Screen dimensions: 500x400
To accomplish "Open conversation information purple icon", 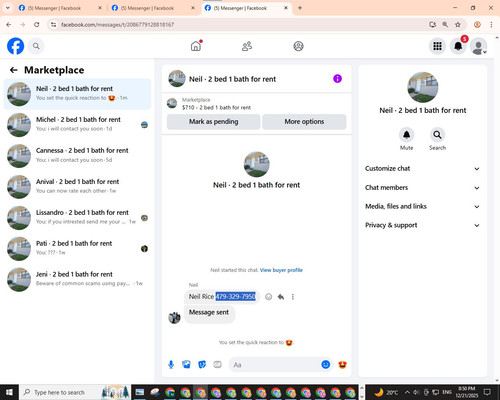I will pyautogui.click(x=337, y=79).
